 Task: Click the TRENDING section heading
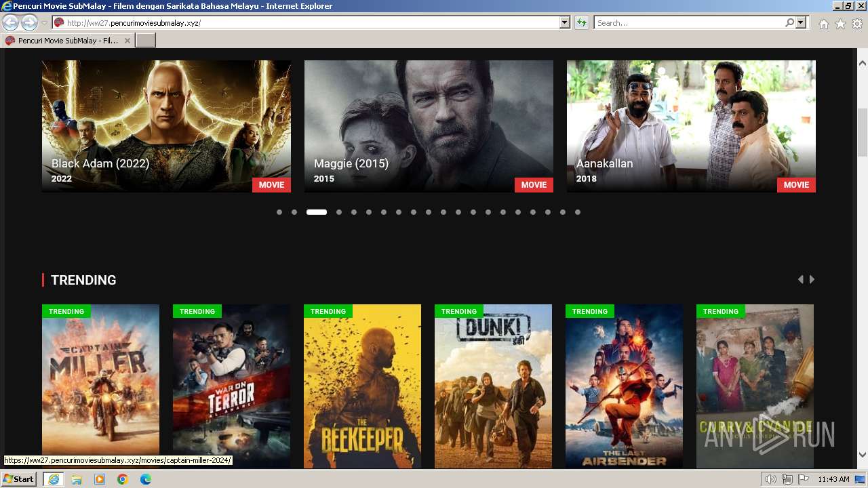coord(83,280)
